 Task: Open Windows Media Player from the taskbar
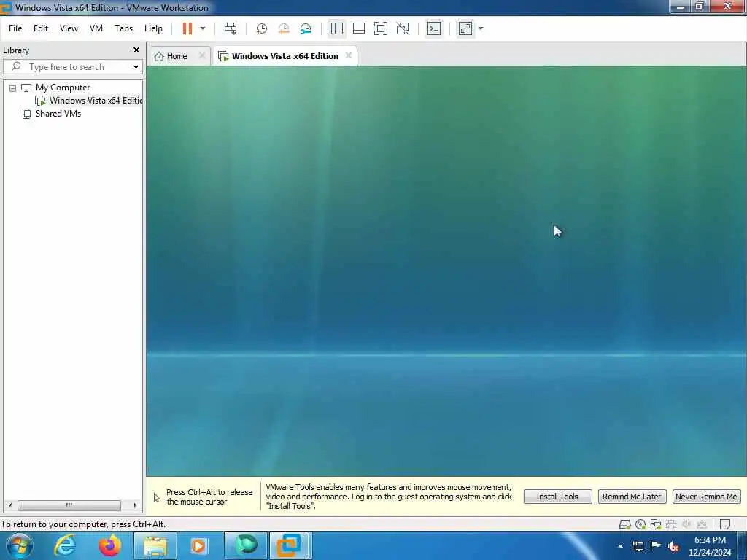[x=199, y=545]
